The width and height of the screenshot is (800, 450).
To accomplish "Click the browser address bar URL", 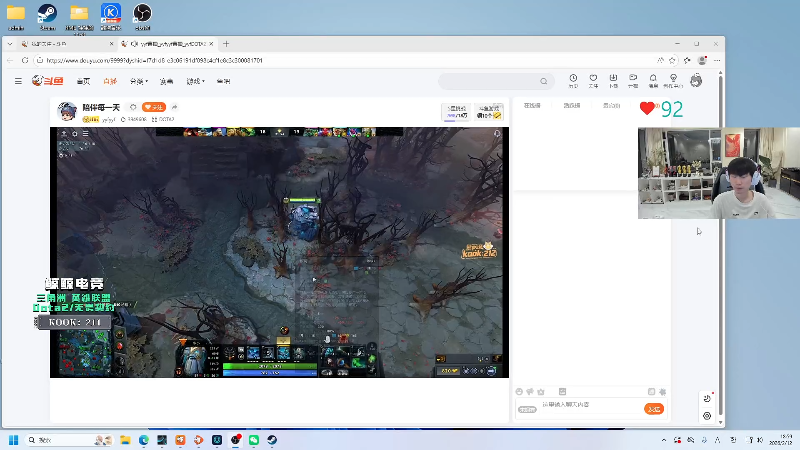I will click(154, 60).
